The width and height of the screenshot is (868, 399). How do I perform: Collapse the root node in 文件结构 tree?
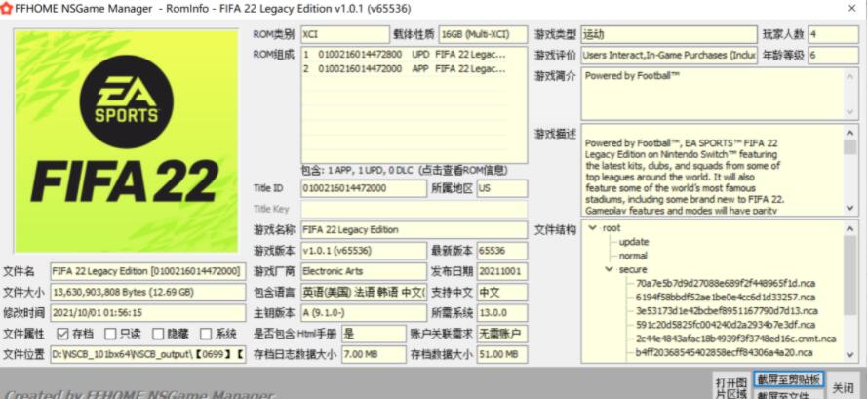point(593,228)
